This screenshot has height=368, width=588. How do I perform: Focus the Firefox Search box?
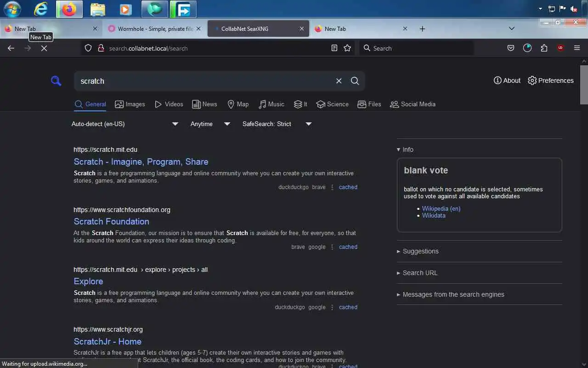point(416,48)
